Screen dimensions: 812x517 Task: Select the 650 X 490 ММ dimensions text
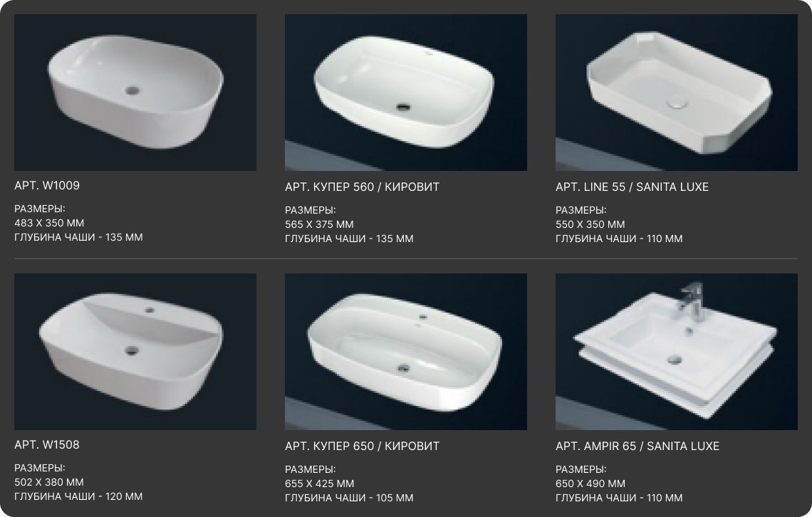pos(590,484)
